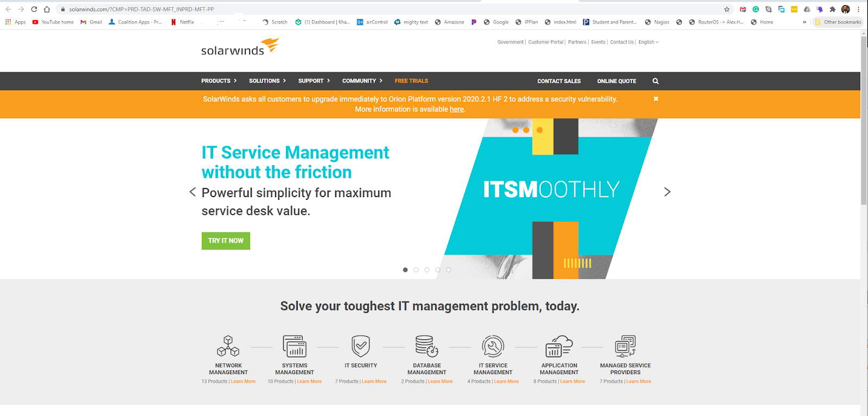Screen dimensions: 868x416
Task: Open the English language dropdown
Action: 648,42
